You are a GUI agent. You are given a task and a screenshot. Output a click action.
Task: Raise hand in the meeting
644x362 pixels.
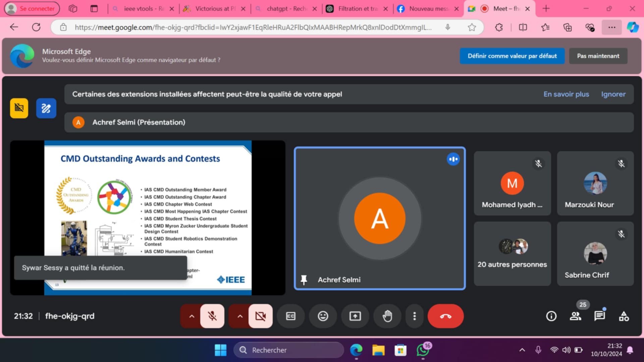tap(387, 316)
